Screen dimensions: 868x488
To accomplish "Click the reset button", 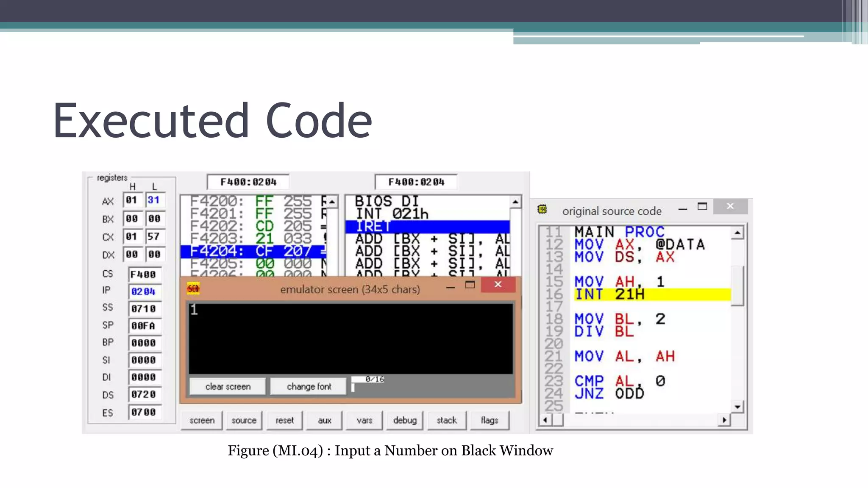I will pyautogui.click(x=284, y=420).
